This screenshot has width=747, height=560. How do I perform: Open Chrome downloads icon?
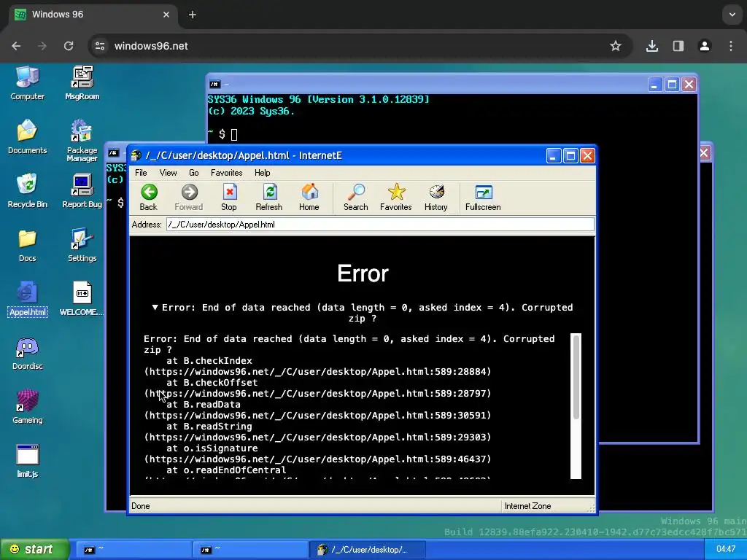coord(652,46)
